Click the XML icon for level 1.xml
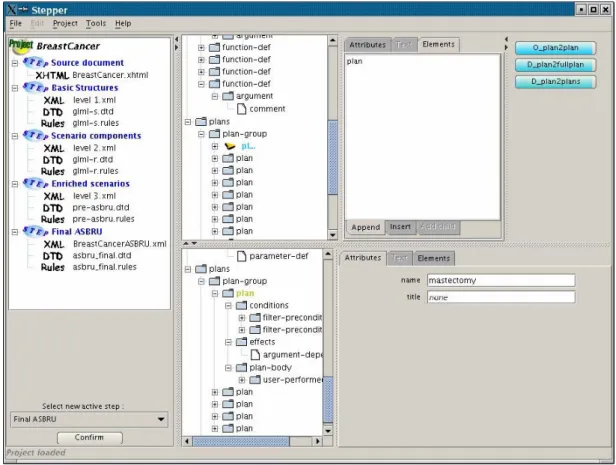The image size is (616, 465). coord(53,100)
